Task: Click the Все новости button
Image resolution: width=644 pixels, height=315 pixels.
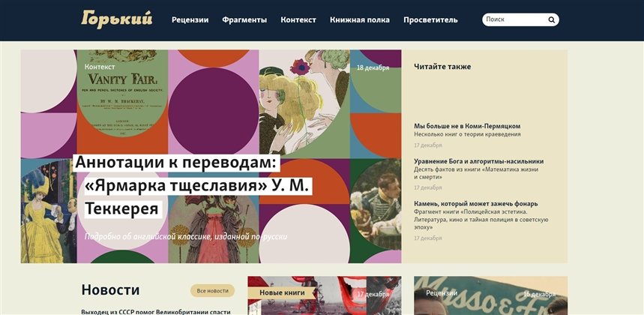Action: 212,291
